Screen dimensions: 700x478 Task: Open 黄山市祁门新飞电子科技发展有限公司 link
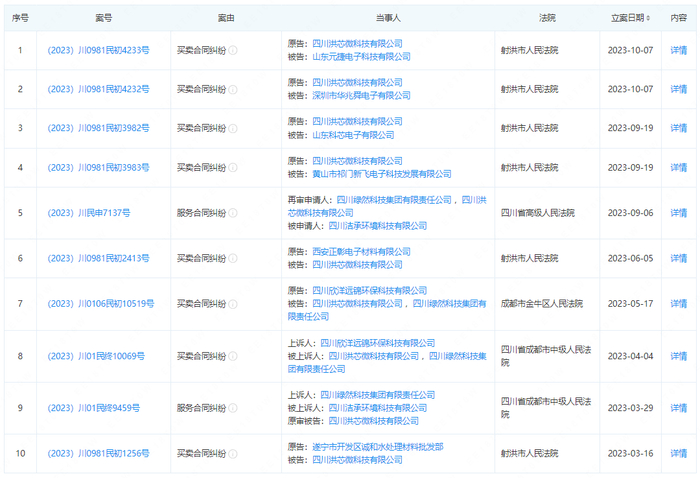pyautogui.click(x=382, y=174)
